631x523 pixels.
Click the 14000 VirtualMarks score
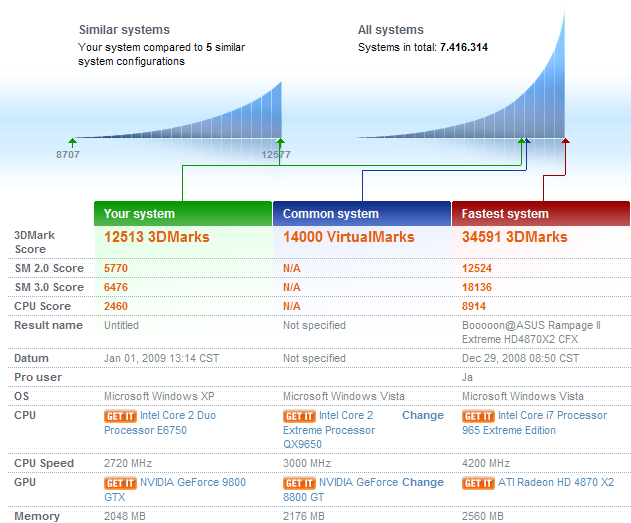click(348, 237)
